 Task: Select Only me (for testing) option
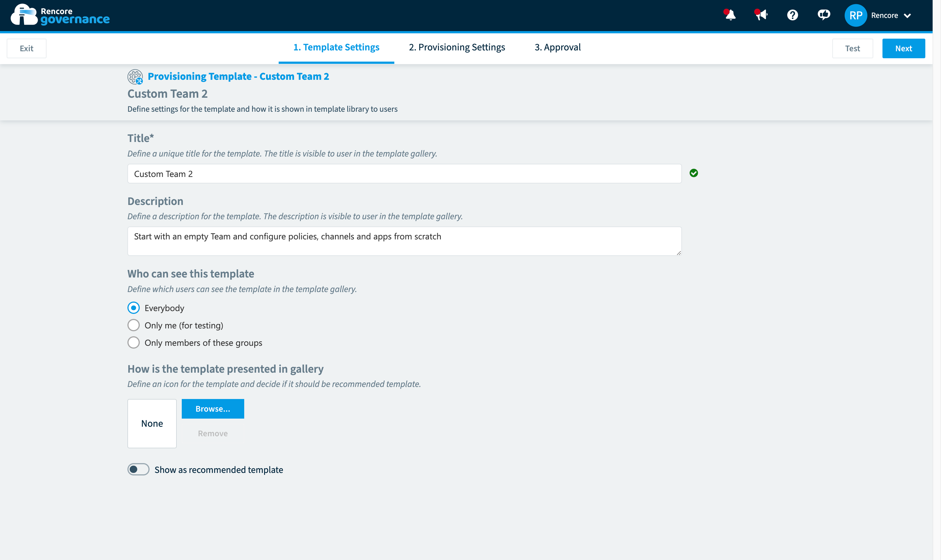pyautogui.click(x=133, y=325)
